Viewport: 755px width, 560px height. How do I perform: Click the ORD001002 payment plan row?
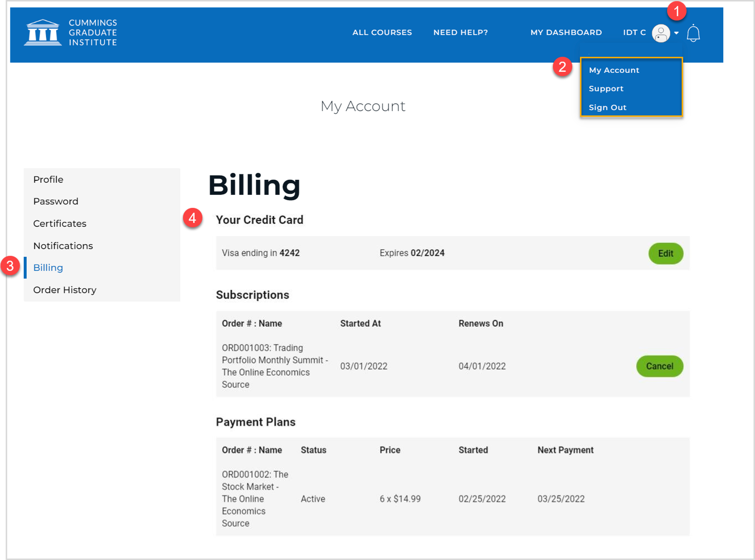(x=255, y=498)
